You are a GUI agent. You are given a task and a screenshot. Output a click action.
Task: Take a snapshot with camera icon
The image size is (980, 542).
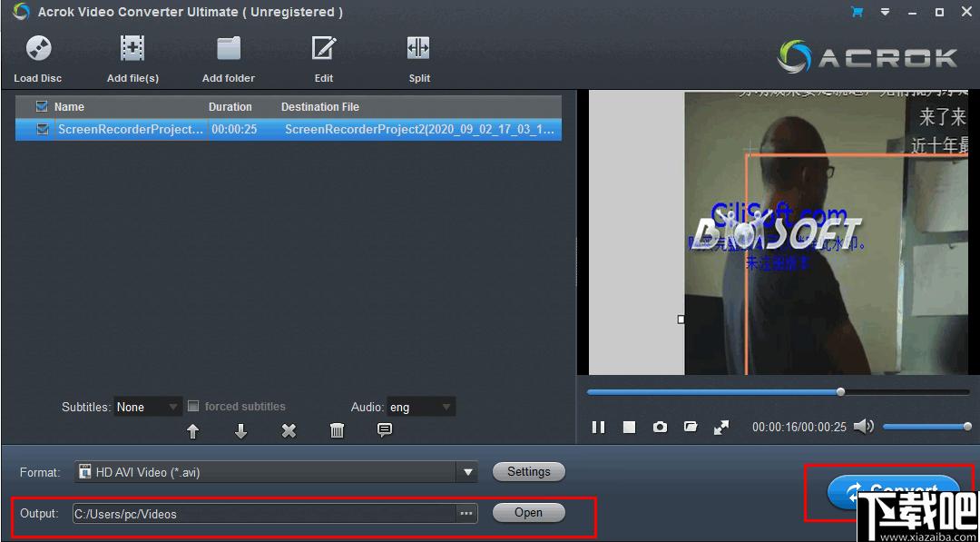(x=660, y=427)
